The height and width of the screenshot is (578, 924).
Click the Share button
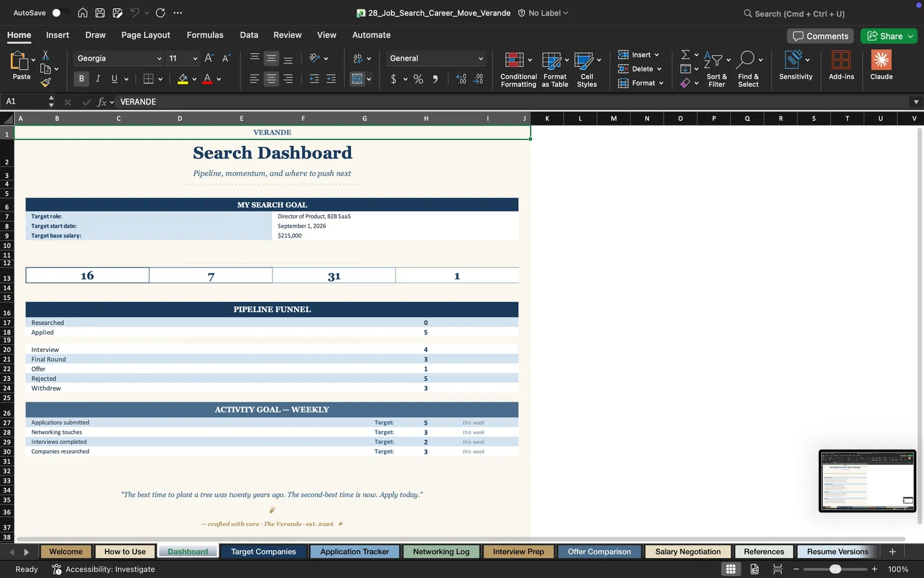click(x=885, y=36)
